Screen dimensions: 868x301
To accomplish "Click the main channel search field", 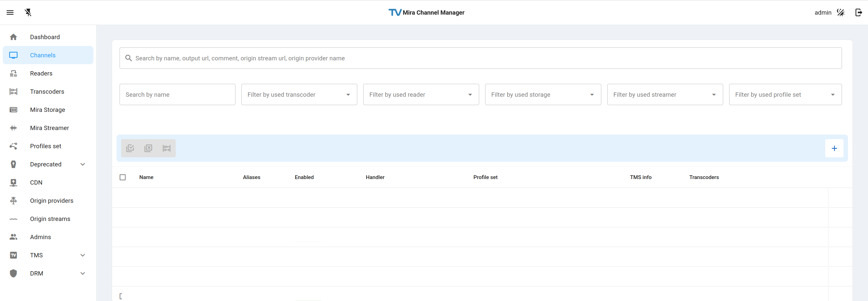I will pyautogui.click(x=480, y=58).
